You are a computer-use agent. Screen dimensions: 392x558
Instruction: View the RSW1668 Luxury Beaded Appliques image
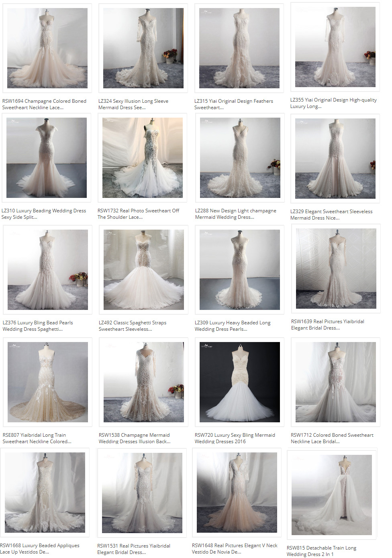(45, 493)
